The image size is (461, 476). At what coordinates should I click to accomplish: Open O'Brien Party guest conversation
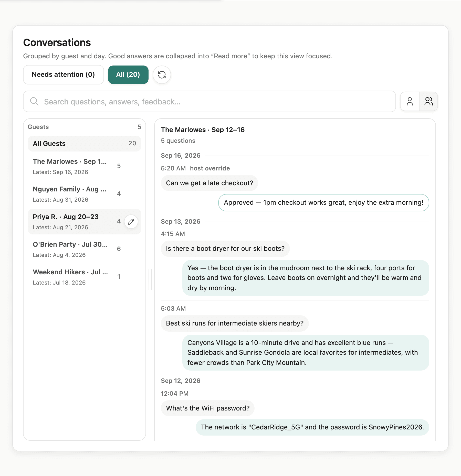tap(85, 249)
